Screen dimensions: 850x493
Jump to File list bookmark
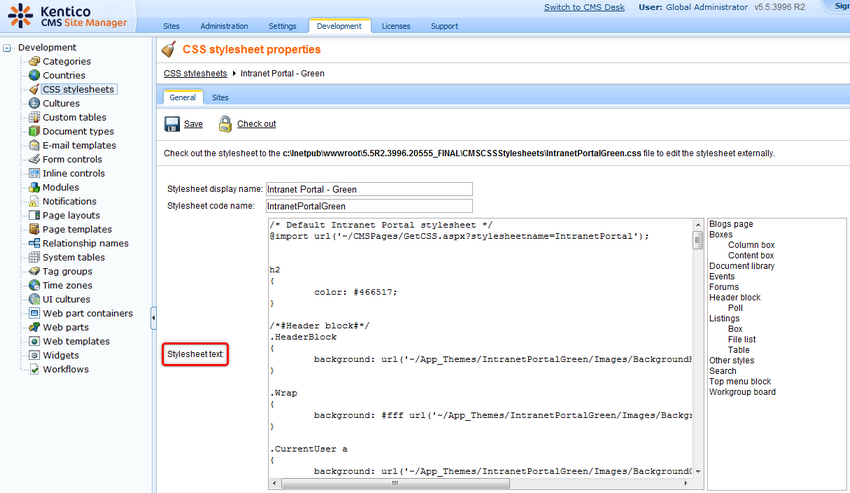[742, 340]
